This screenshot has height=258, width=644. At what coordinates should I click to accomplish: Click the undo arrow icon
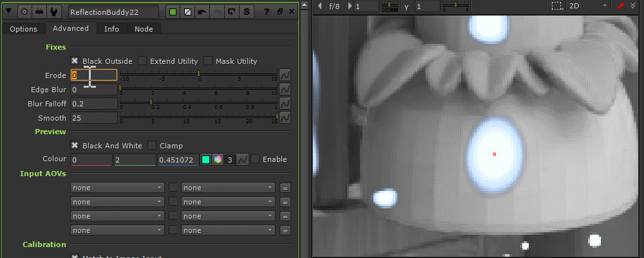pyautogui.click(x=202, y=12)
